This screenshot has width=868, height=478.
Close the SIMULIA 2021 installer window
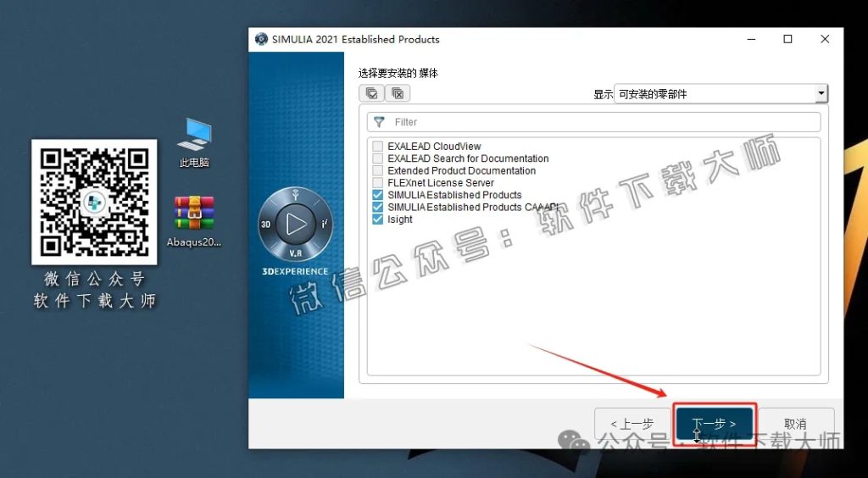[x=825, y=39]
